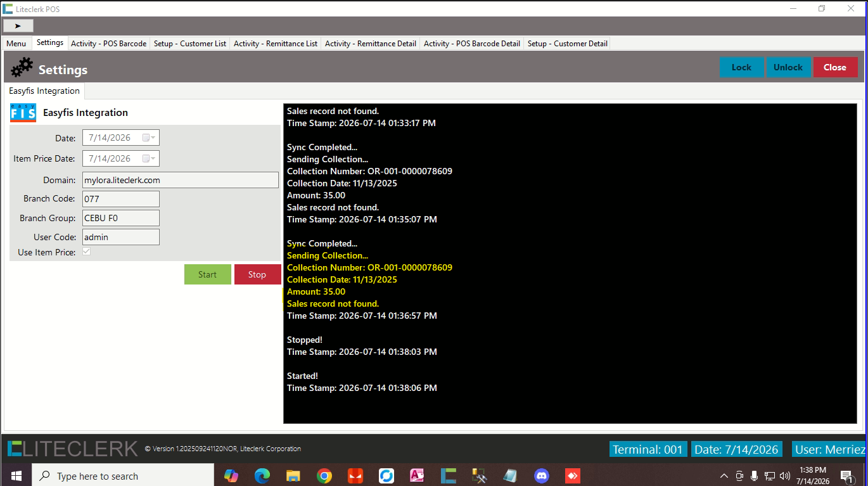Open the notepad-like taskbar app icon
This screenshot has width=868, height=486.
pos(511,475)
